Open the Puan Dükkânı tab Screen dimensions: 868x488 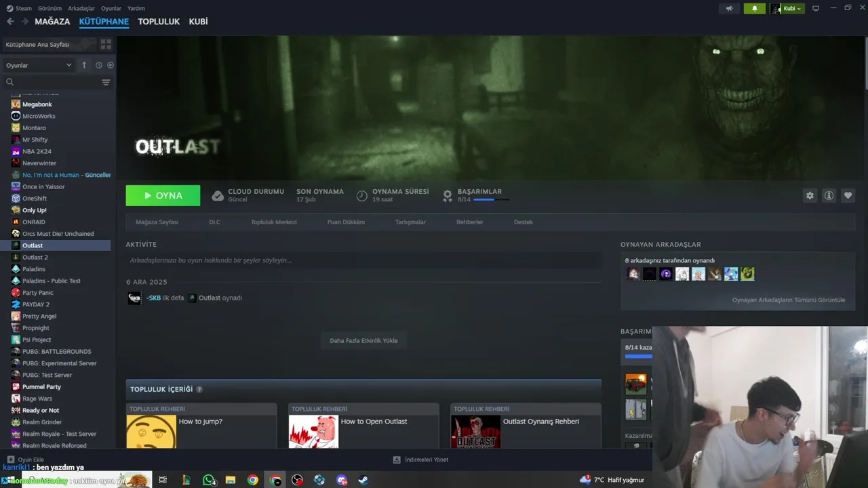click(x=346, y=222)
